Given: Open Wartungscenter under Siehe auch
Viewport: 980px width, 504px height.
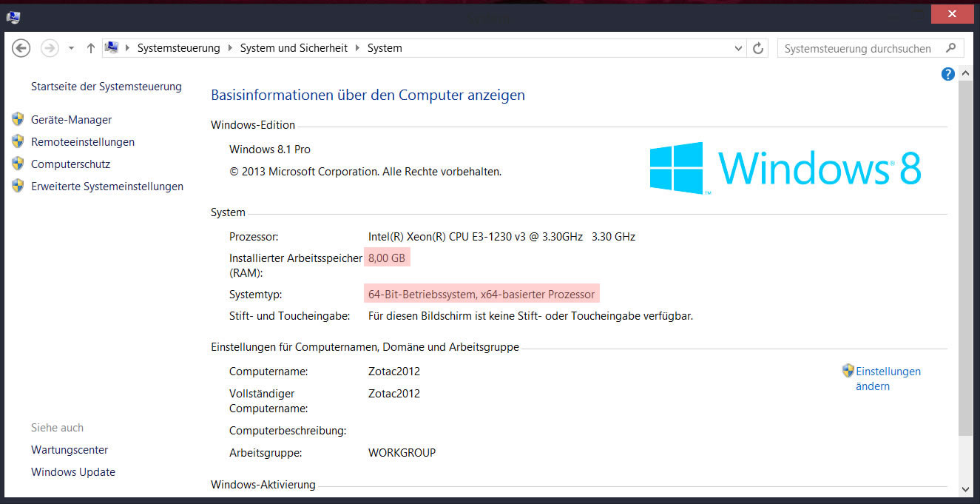Looking at the screenshot, I should click(x=70, y=450).
